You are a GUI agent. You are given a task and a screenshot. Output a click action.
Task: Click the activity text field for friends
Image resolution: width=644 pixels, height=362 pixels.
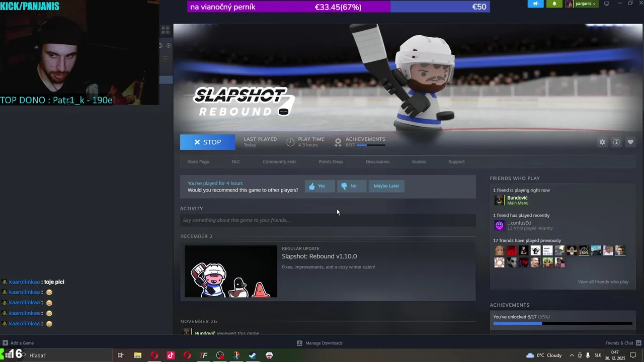click(x=328, y=220)
